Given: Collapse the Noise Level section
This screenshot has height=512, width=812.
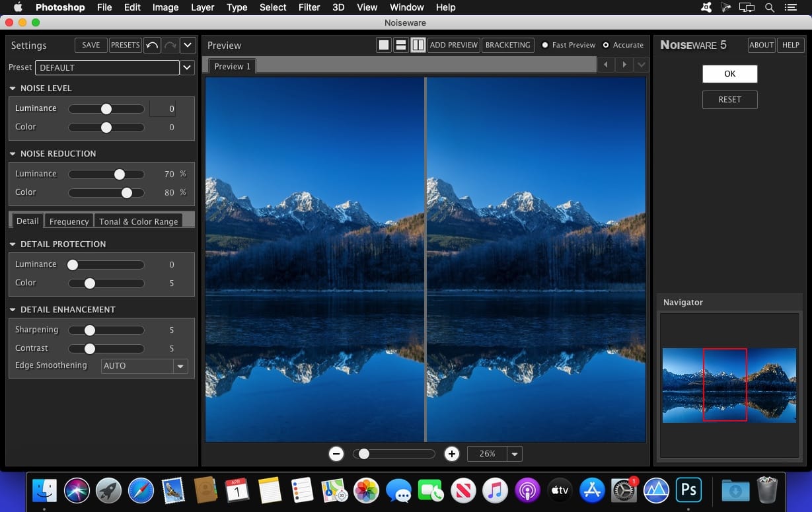Looking at the screenshot, I should pyautogui.click(x=13, y=89).
